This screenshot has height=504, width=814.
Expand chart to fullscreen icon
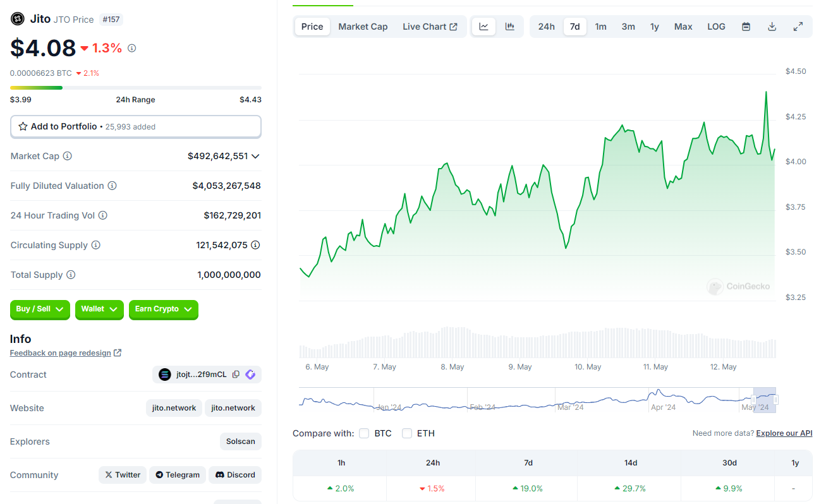click(798, 27)
